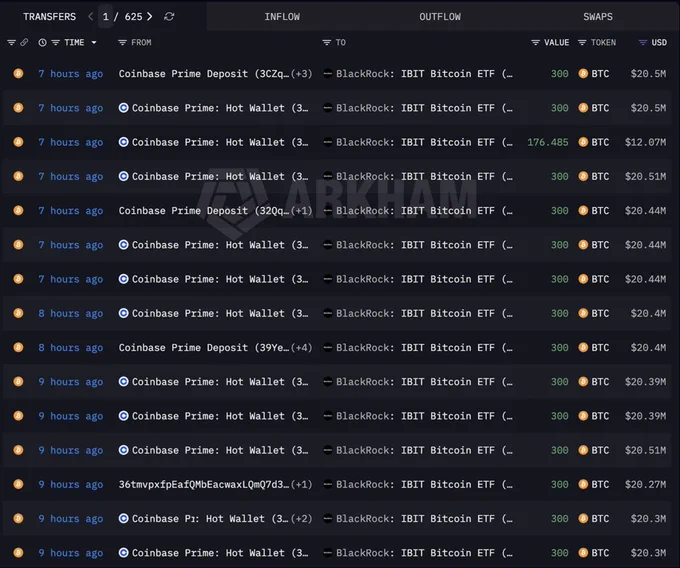Screen dimensions: 680x568
Task: Open '7 hours ago' in 32Qq row
Action: (71, 211)
